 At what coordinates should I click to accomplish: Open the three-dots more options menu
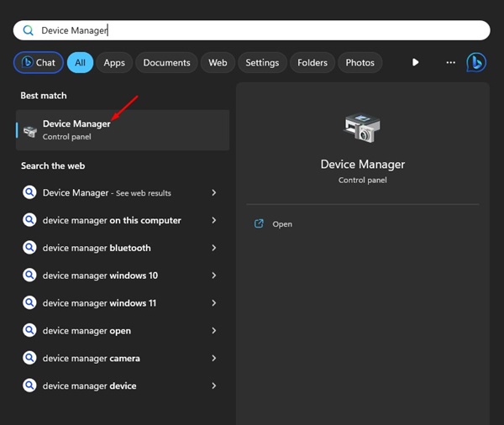pos(450,62)
